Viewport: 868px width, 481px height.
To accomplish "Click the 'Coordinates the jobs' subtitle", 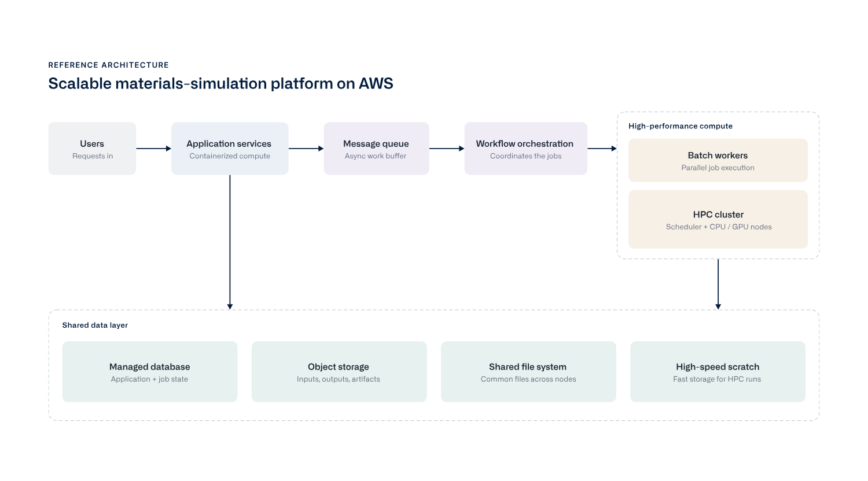I will 526,156.
